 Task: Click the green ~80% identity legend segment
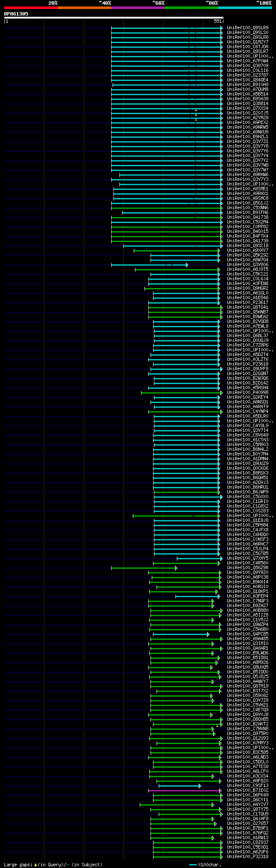coord(191,8)
